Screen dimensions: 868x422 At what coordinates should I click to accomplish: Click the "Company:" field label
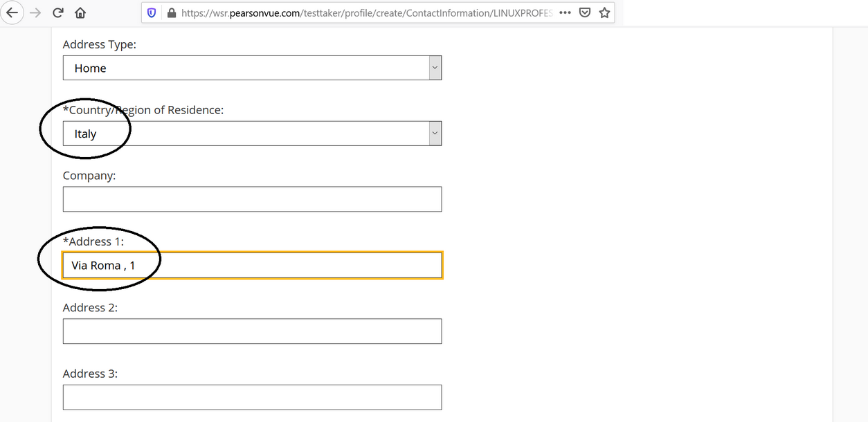(89, 176)
